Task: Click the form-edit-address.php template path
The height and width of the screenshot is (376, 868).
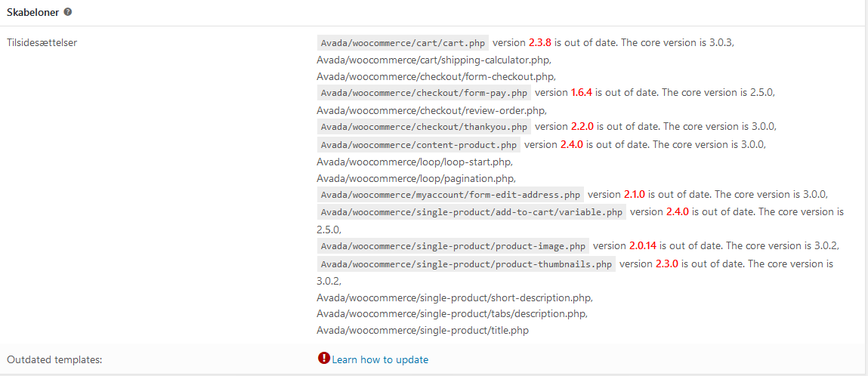Action: [x=450, y=195]
